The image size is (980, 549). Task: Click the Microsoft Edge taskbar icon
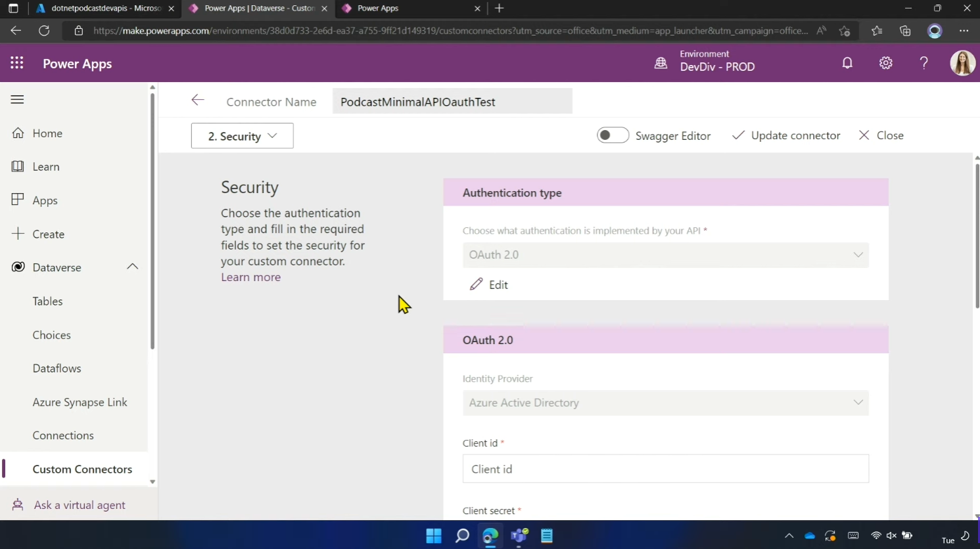point(490,536)
